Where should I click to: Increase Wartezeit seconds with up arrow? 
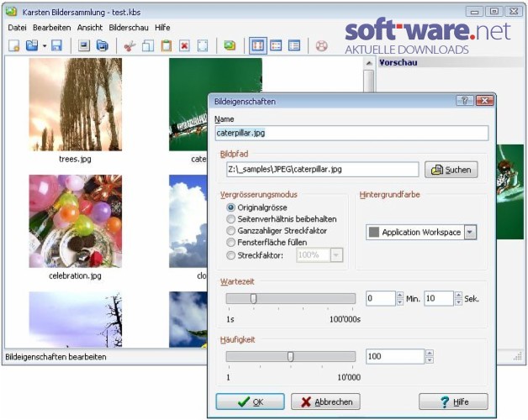coord(458,295)
